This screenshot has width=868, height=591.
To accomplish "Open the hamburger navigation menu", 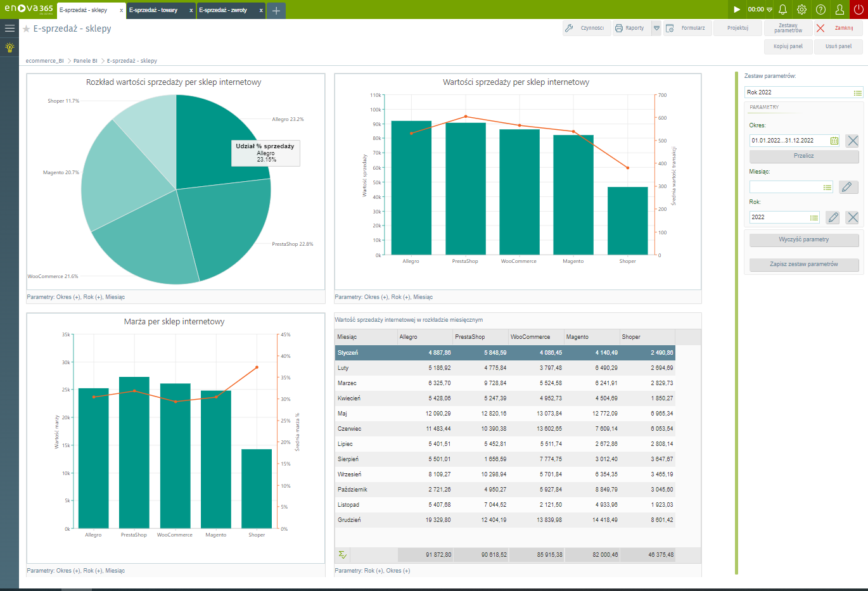I will (10, 29).
